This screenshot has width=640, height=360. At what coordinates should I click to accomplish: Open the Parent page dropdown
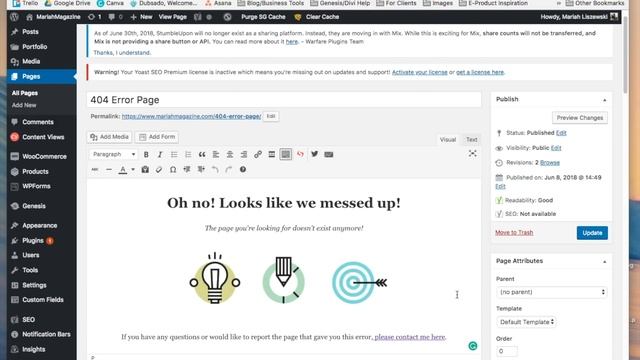coord(551,292)
